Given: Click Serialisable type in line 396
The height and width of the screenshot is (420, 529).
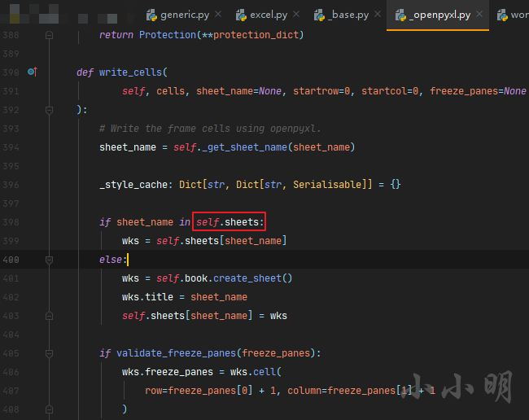Looking at the screenshot, I should [327, 185].
